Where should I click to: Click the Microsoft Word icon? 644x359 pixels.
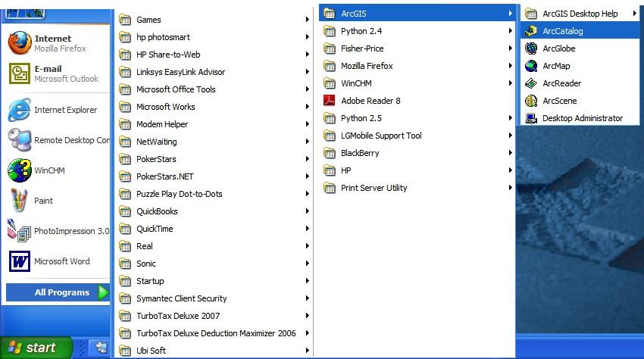coord(19,261)
